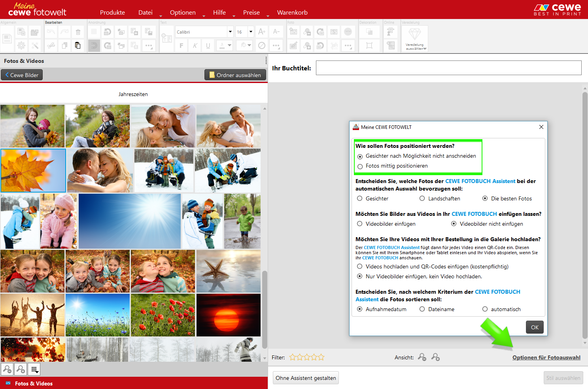The height and width of the screenshot is (389, 588).
Task: Open the text fill color dropdown
Action: tap(249, 45)
